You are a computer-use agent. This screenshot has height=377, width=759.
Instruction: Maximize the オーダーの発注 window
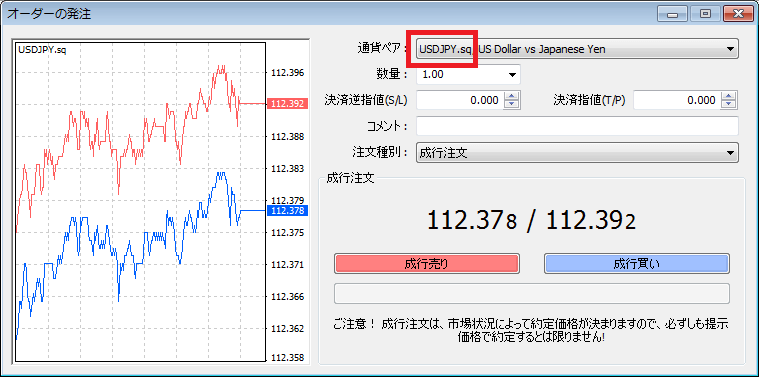704,14
